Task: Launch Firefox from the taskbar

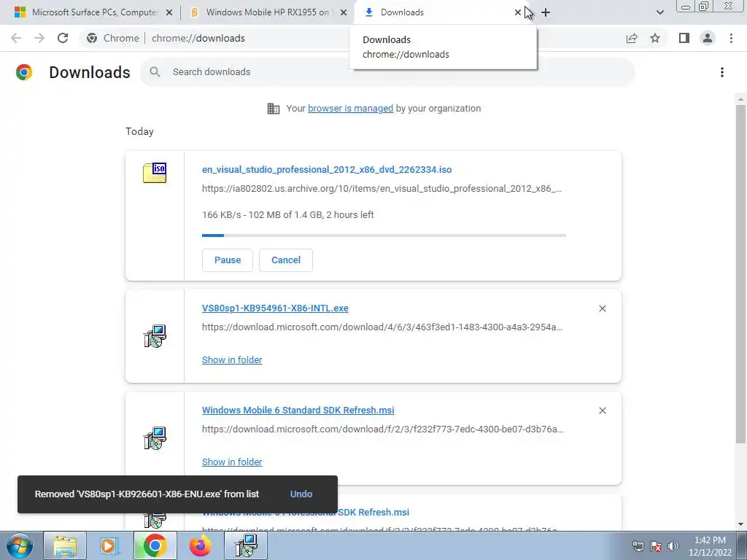Action: 200,545
